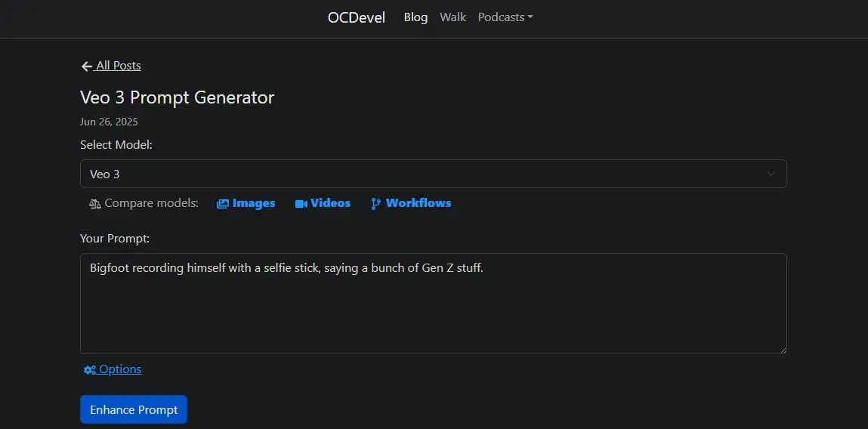Expand the Podcasts dropdown menu
The image size is (868, 429).
[505, 17]
